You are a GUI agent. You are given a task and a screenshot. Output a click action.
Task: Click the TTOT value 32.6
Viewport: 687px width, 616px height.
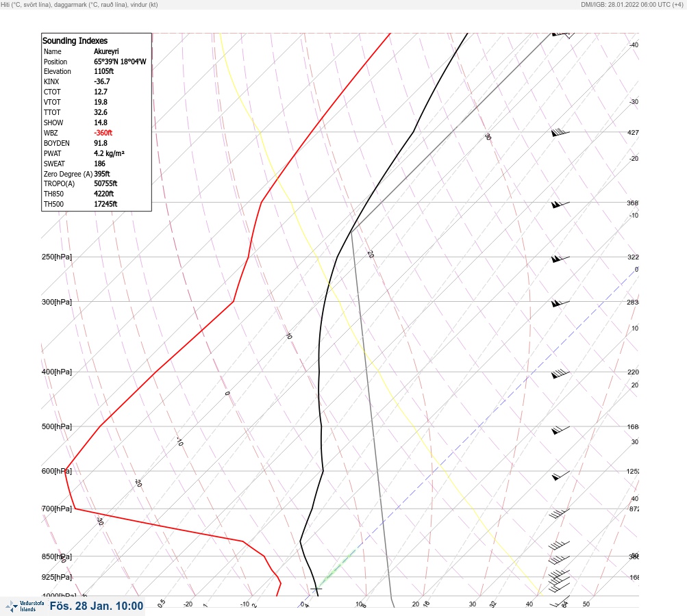point(100,112)
